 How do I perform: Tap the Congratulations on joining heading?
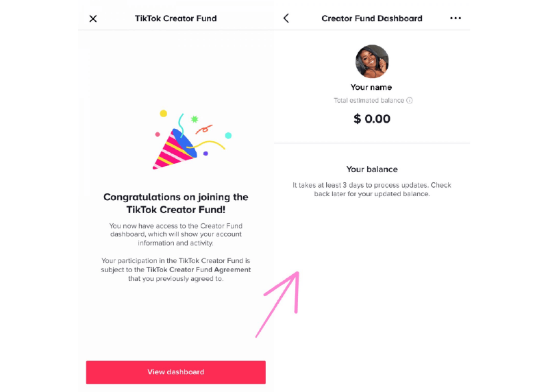(176, 203)
